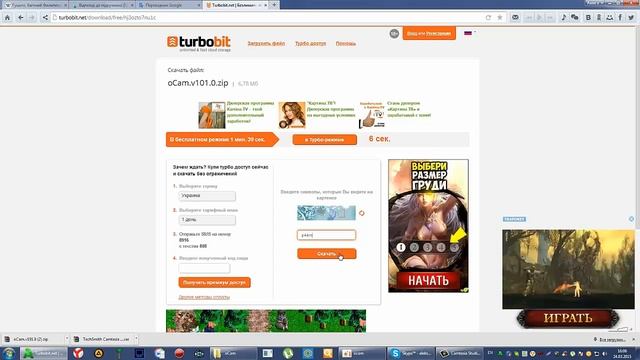Reload the page using the refresh icon
Viewport: 640px width, 360px height.
click(x=488, y=18)
